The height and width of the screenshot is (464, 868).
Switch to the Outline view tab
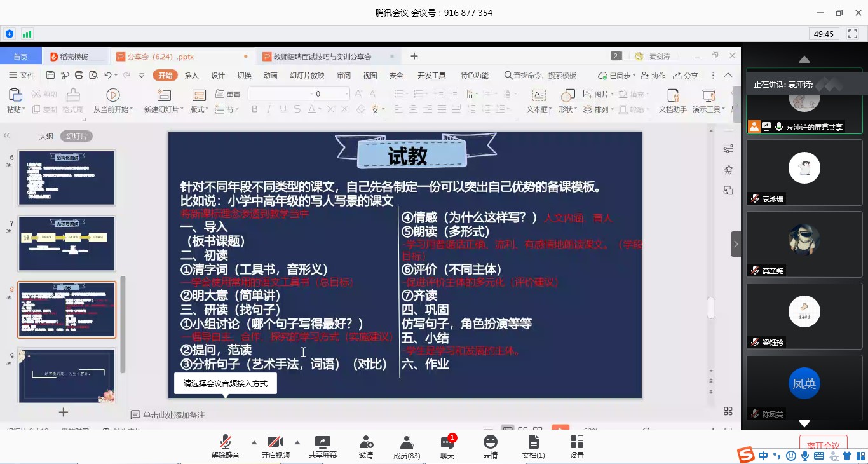46,136
